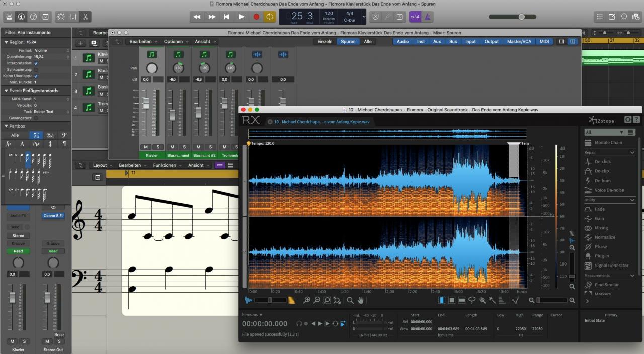Toggle loop playback in RX transport

click(x=335, y=324)
